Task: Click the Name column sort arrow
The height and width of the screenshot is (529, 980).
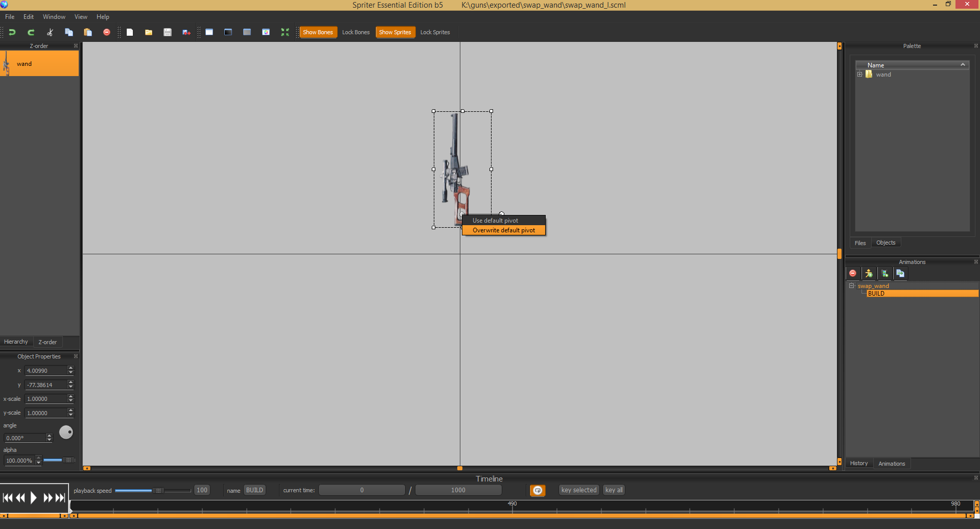Action: tap(963, 65)
